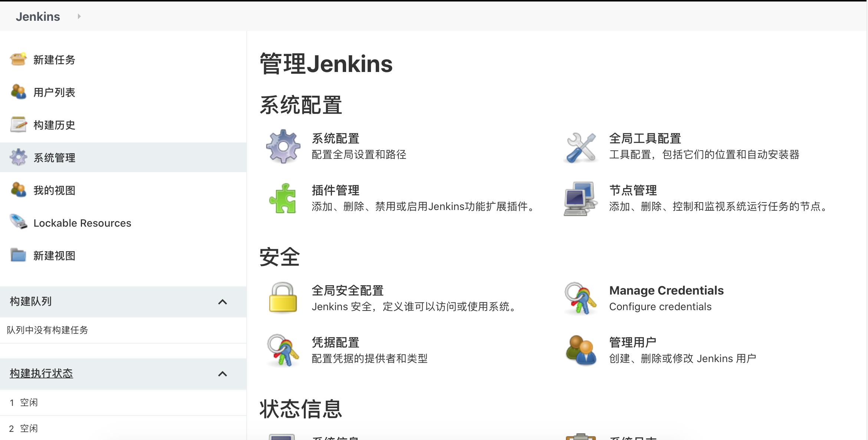This screenshot has height=440, width=868.
Task: Collapse the 构建执行状态 panel
Action: pos(222,374)
